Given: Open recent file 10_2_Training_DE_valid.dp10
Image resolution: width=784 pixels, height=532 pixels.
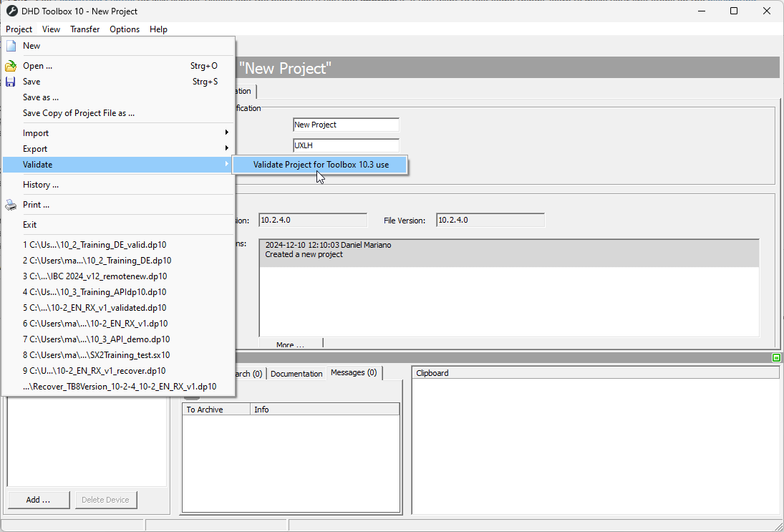Looking at the screenshot, I should (x=118, y=244).
